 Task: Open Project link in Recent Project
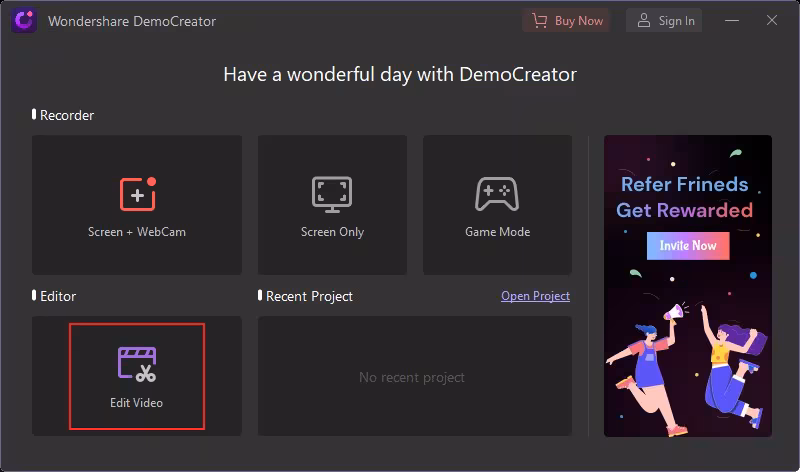tap(535, 296)
